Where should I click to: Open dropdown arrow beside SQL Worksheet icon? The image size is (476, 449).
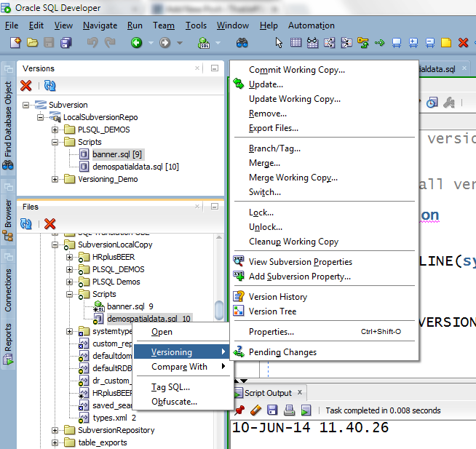pos(218,43)
